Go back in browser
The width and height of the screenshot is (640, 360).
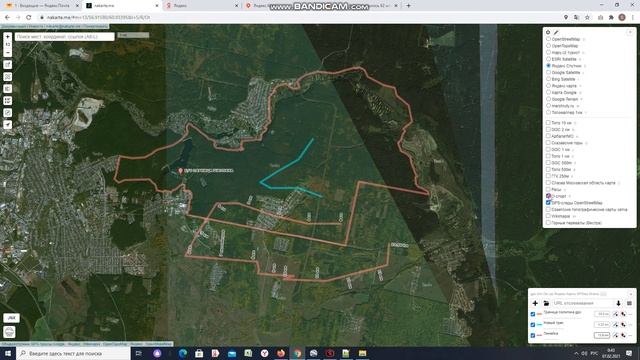(7, 18)
